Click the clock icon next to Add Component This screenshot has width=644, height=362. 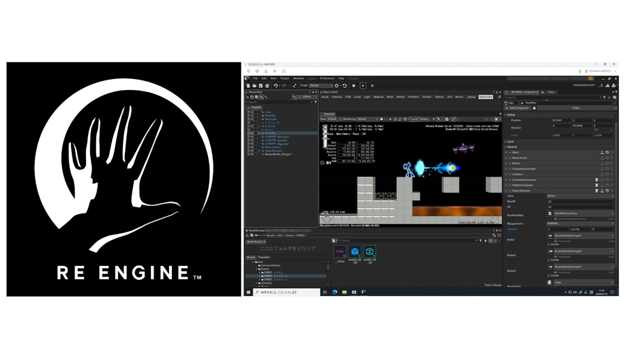point(534,108)
